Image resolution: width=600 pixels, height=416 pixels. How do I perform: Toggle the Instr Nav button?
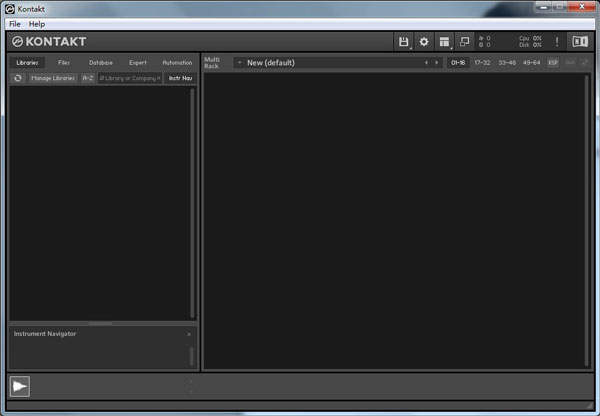[180, 77]
